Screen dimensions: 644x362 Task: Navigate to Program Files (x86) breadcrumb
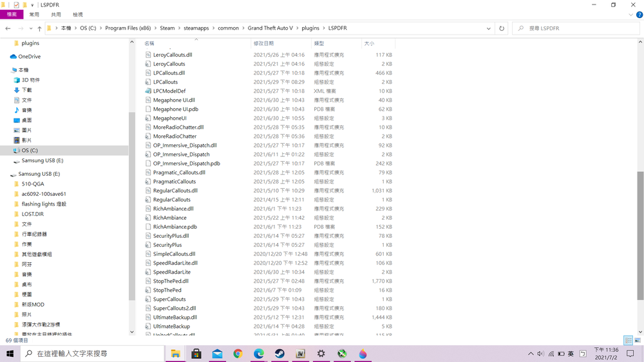pyautogui.click(x=128, y=28)
